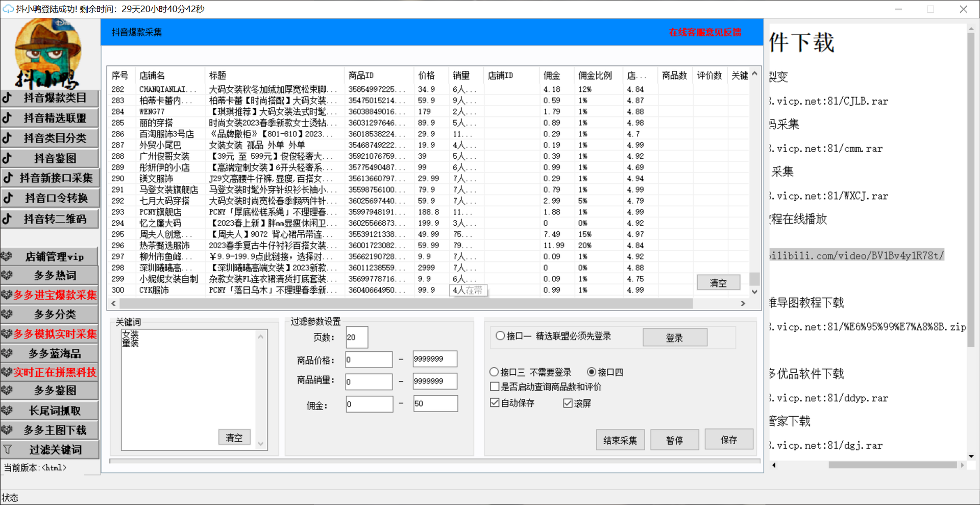The height and width of the screenshot is (505, 980).
Task: Open 抖音口令转换 tool
Action: pyautogui.click(x=50, y=198)
